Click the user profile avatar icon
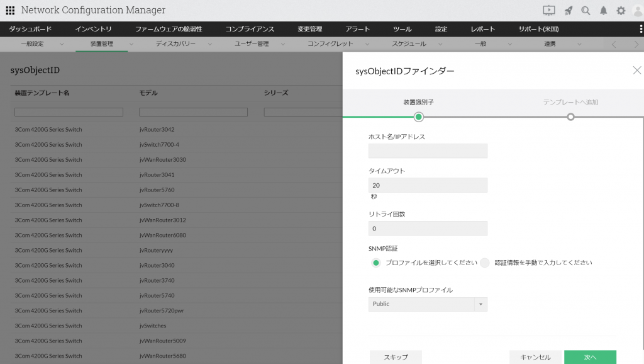 636,9
